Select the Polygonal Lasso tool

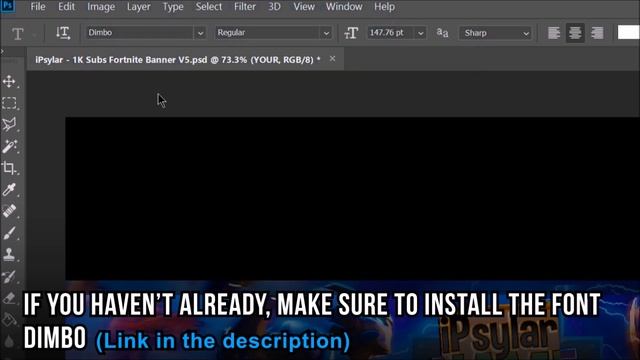click(x=9, y=124)
